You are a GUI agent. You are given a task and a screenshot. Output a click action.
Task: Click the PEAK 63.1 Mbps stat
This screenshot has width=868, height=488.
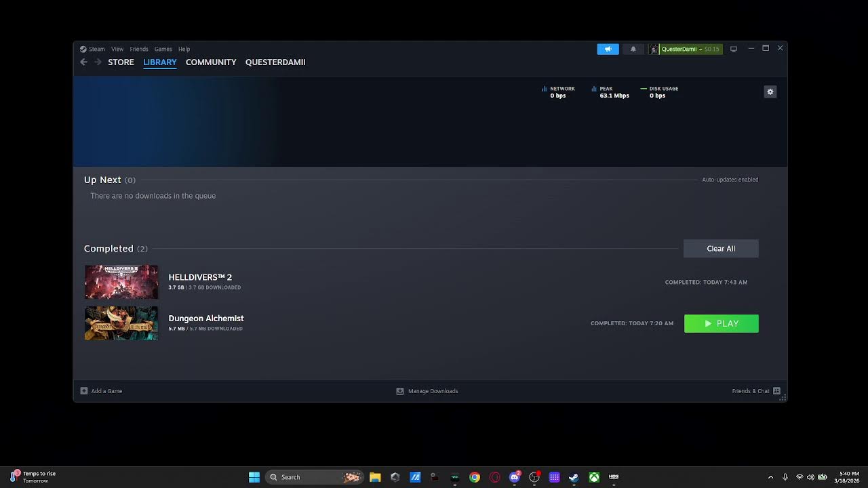click(610, 92)
